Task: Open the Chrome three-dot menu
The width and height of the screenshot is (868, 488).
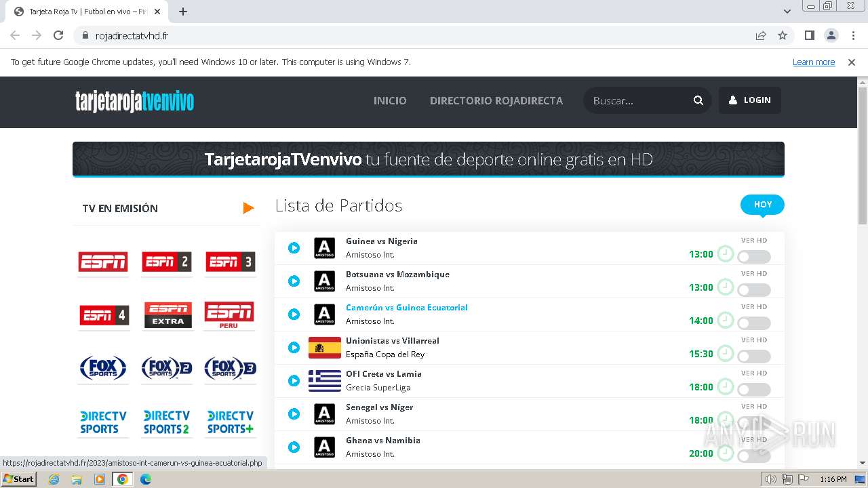Action: [853, 35]
